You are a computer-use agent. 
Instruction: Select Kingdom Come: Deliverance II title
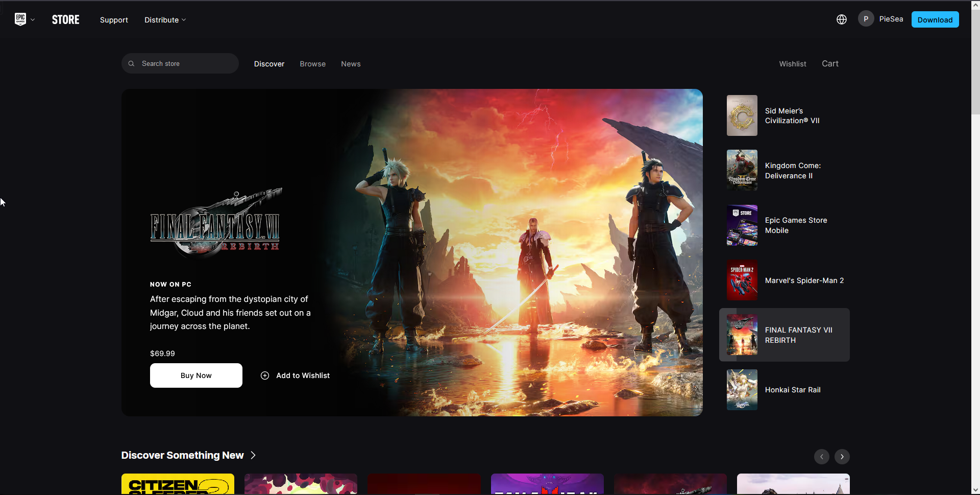click(x=793, y=171)
